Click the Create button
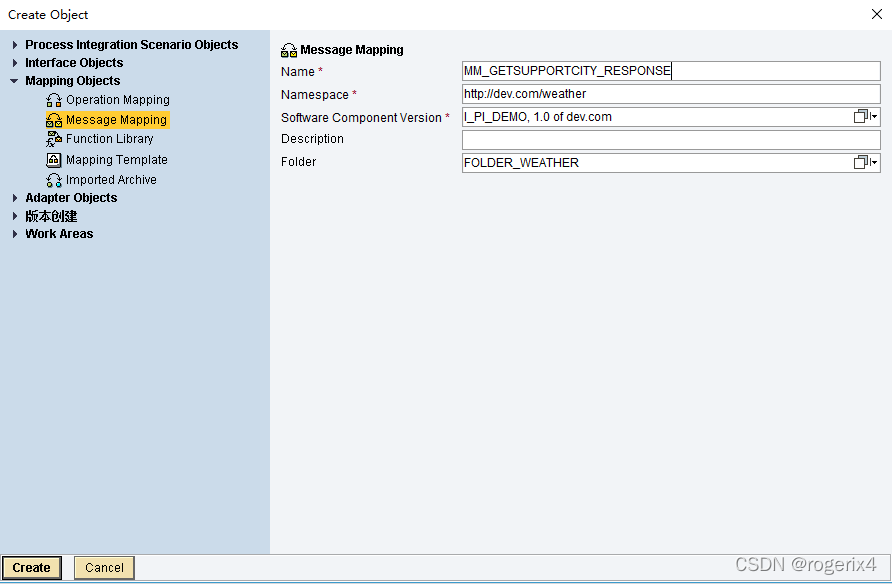The image size is (892, 584). [x=32, y=568]
